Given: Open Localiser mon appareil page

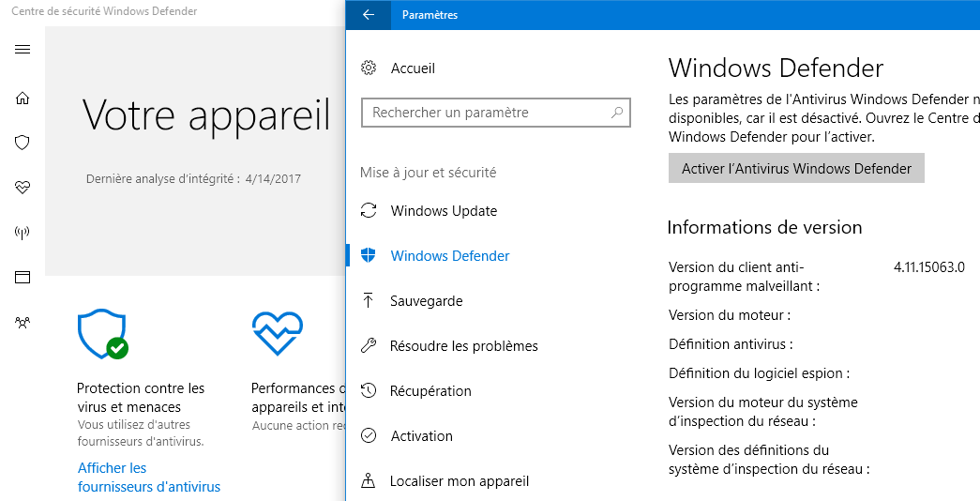Looking at the screenshot, I should (460, 481).
